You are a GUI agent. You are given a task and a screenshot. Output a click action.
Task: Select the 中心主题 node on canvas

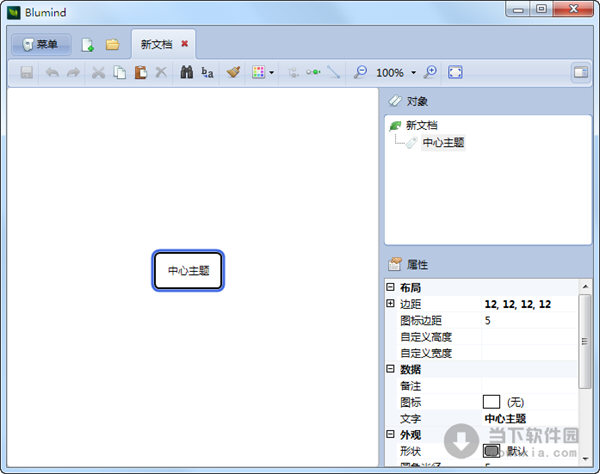188,270
